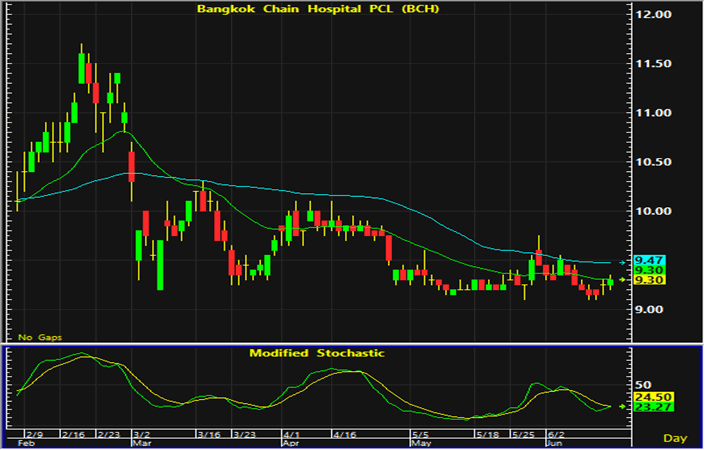
Task: Click the 11.50 price axis label
Action: click(653, 64)
